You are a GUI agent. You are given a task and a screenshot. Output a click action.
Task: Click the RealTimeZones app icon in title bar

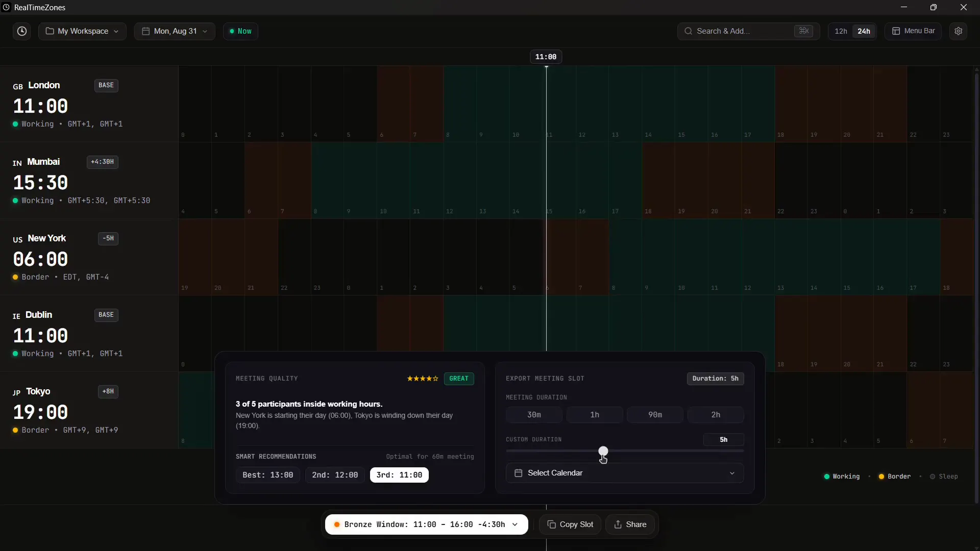[x=6, y=7]
